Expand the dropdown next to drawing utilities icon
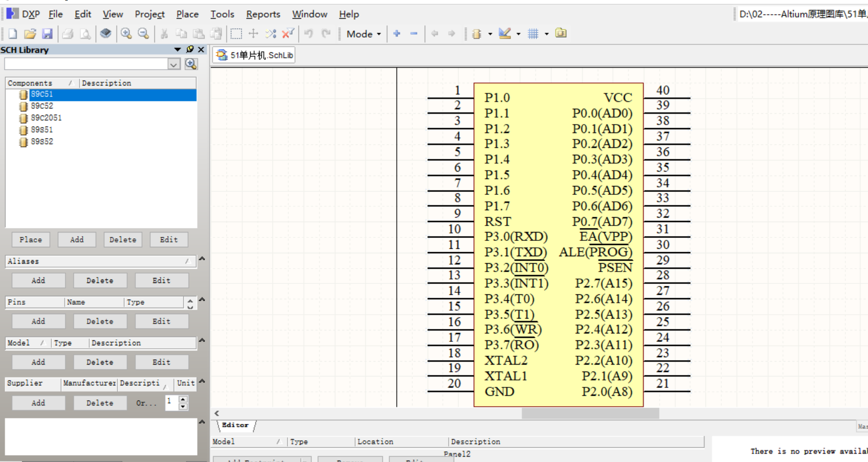Image resolution: width=868 pixels, height=462 pixels. click(518, 34)
